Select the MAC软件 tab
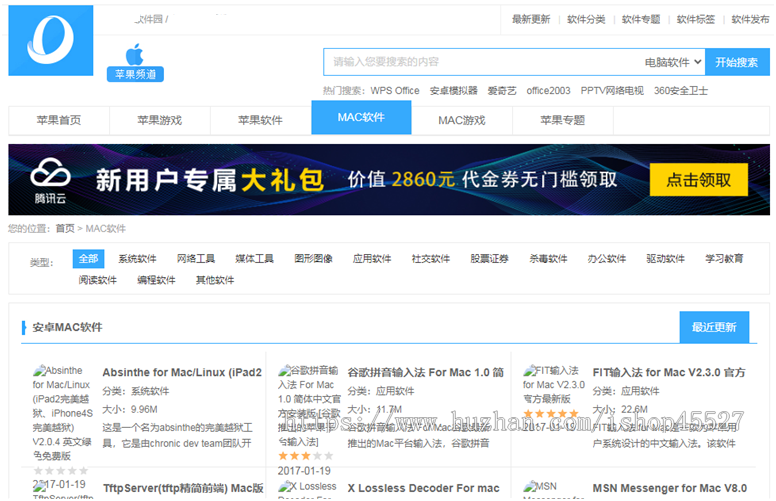Image resolution: width=776 pixels, height=501 pixels. (x=361, y=117)
